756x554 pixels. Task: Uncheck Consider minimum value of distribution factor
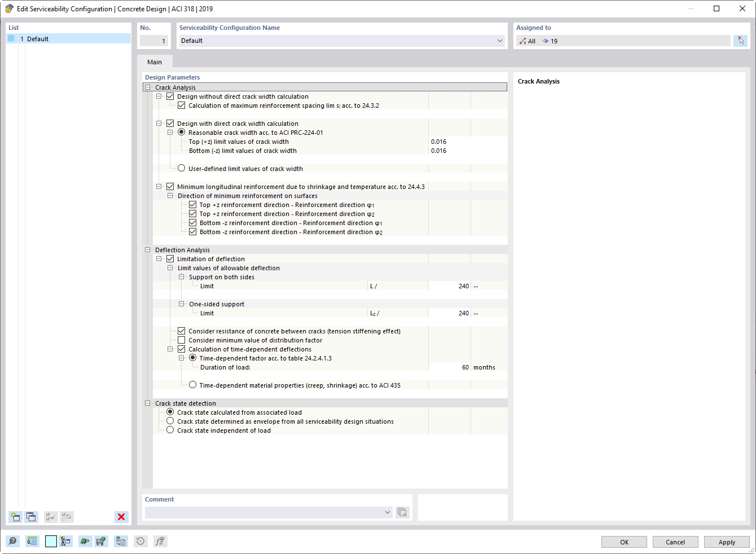pyautogui.click(x=182, y=340)
